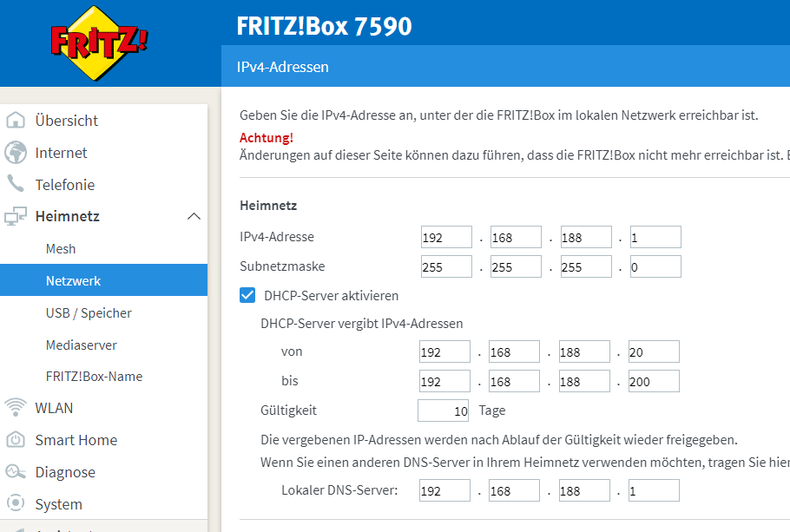Click the Subnetzmaske label
Image resolution: width=790 pixels, height=532 pixels.
click(x=282, y=266)
